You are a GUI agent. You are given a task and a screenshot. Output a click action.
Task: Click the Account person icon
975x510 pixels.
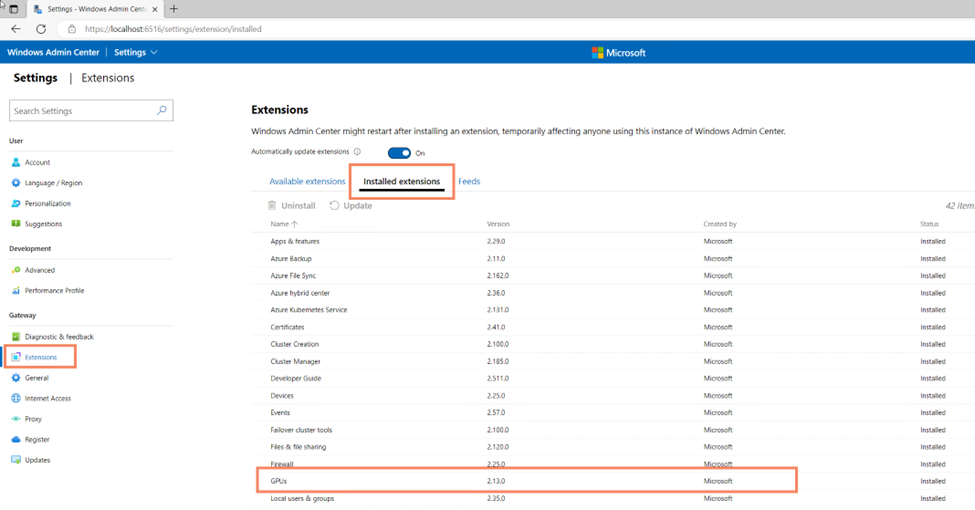click(x=16, y=162)
